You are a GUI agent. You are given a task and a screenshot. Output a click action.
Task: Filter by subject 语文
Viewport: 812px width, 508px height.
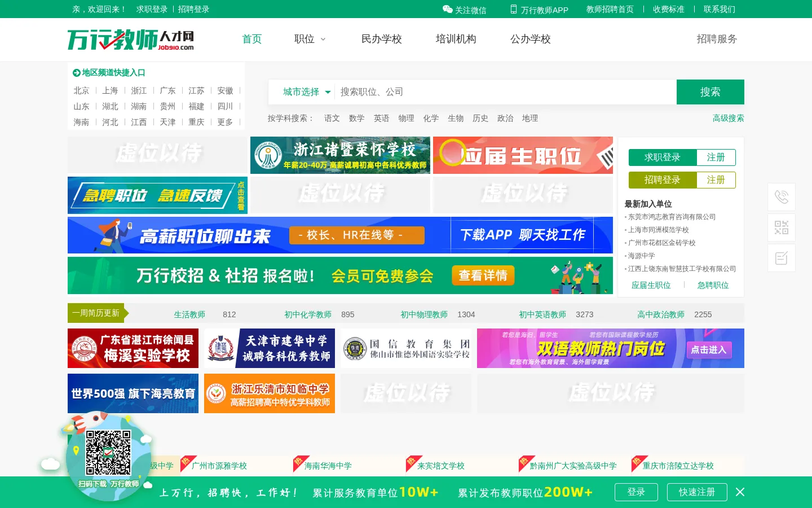pos(332,118)
